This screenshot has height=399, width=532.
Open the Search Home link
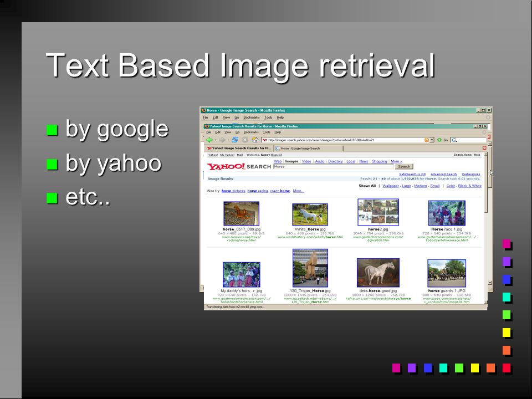coord(462,155)
